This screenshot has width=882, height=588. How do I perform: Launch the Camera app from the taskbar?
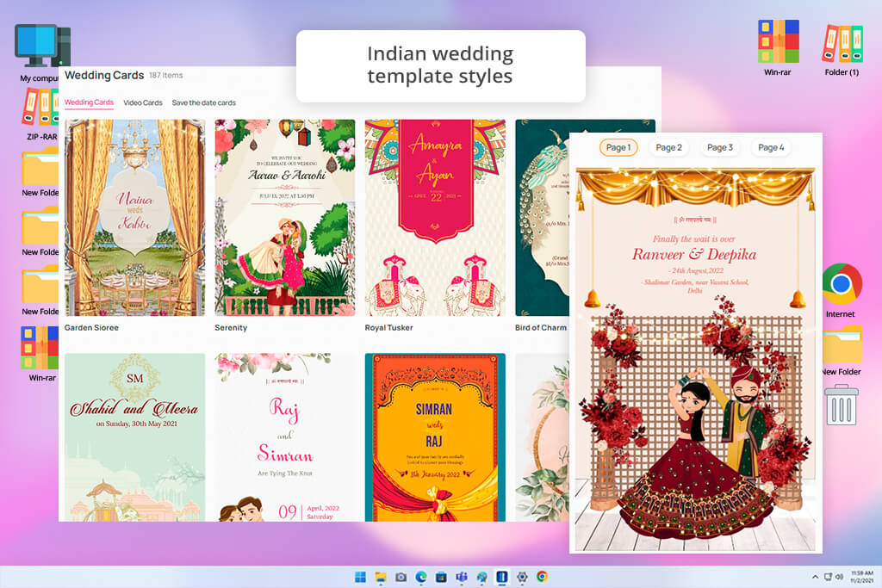pyautogui.click(x=401, y=577)
